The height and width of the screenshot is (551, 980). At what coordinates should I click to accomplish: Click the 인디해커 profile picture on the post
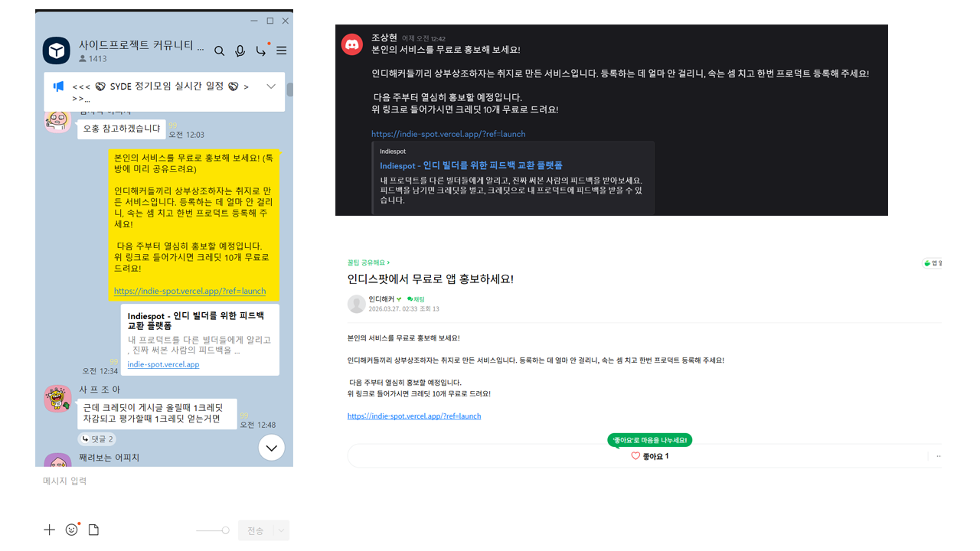[x=356, y=304]
